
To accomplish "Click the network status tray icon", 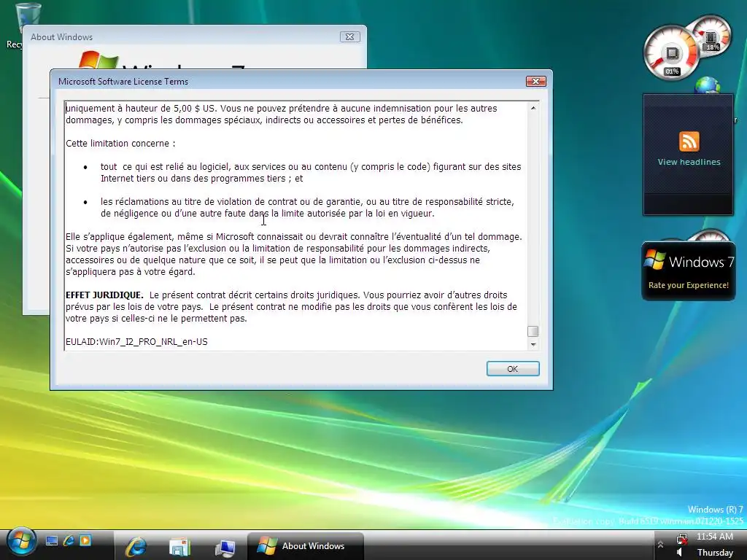I will [682, 538].
